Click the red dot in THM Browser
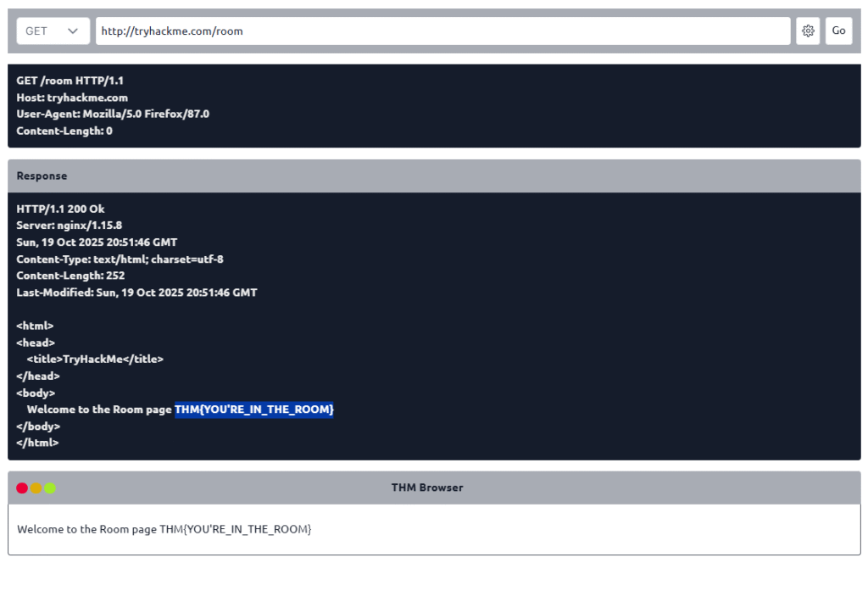Screen dimensions: 868x591 [x=22, y=488]
